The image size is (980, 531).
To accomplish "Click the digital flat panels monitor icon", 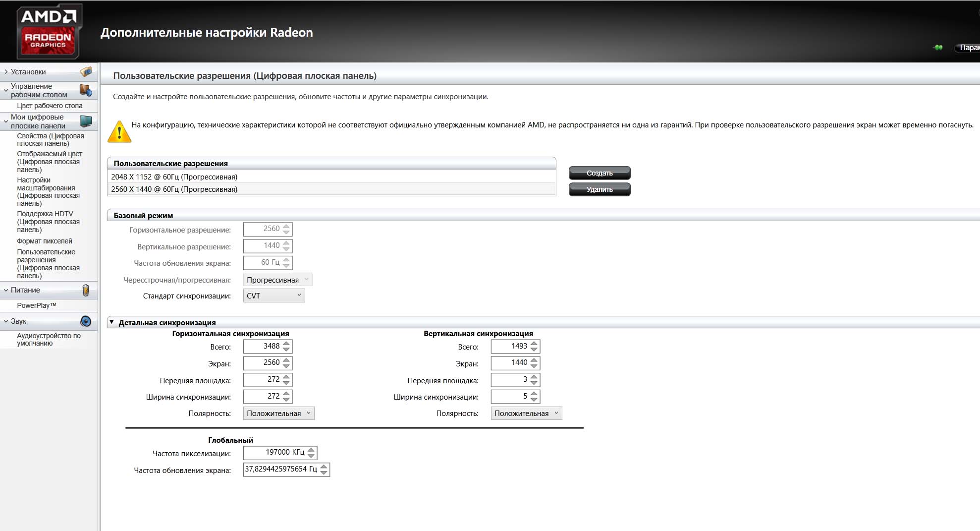I will 86,121.
